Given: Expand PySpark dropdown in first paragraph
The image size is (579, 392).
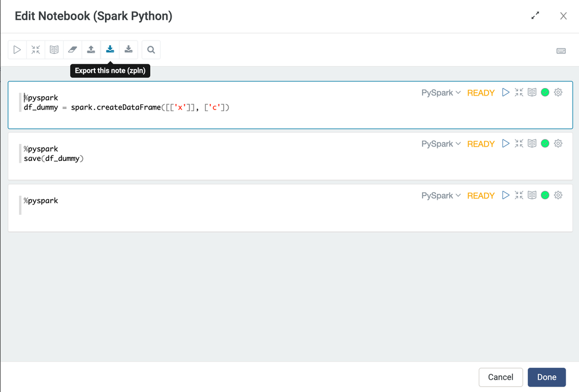Looking at the screenshot, I should pyautogui.click(x=441, y=93).
